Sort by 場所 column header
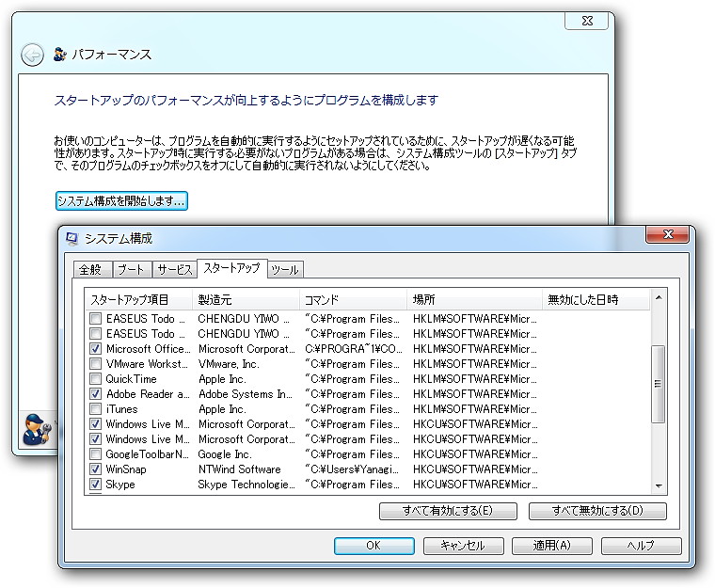715x588 pixels. [x=474, y=300]
